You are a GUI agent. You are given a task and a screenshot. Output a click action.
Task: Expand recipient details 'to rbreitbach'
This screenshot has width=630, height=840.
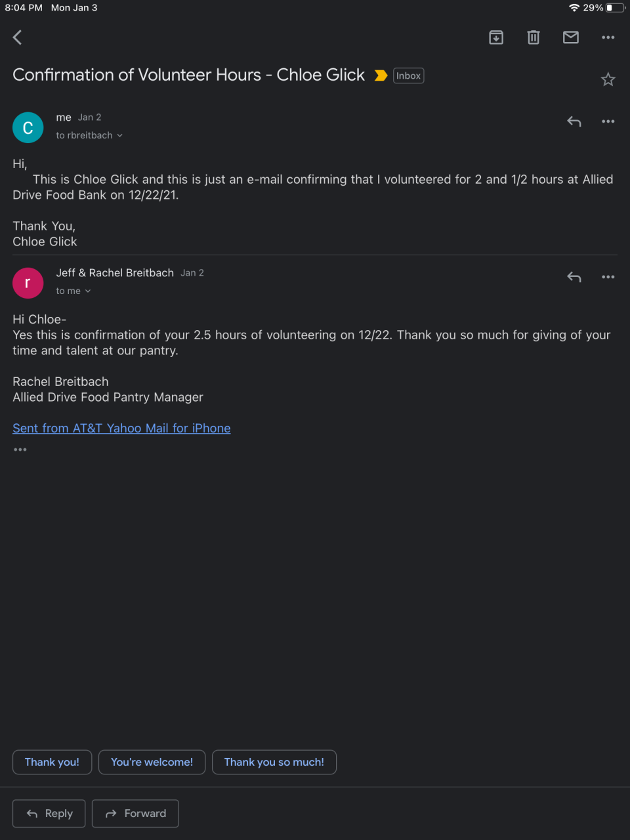coord(89,135)
